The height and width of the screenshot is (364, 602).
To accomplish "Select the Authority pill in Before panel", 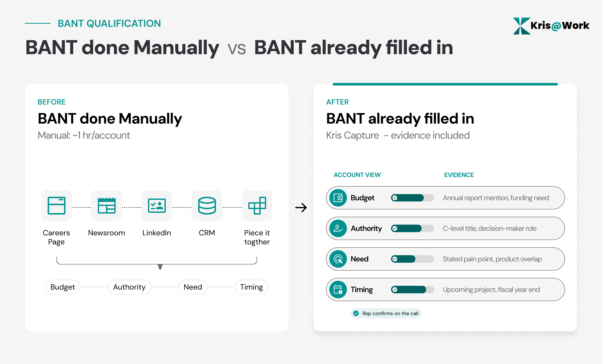I will [x=129, y=287].
